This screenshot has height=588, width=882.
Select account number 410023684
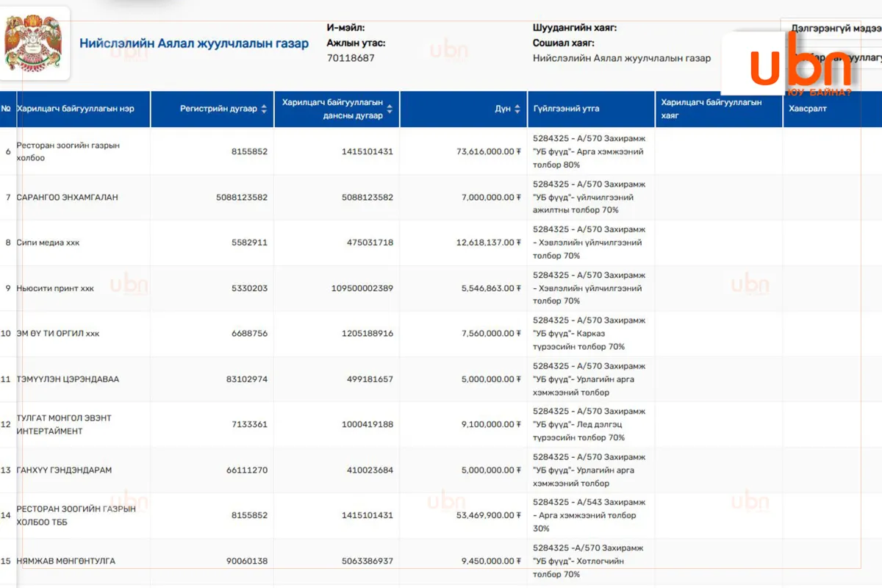(370, 470)
